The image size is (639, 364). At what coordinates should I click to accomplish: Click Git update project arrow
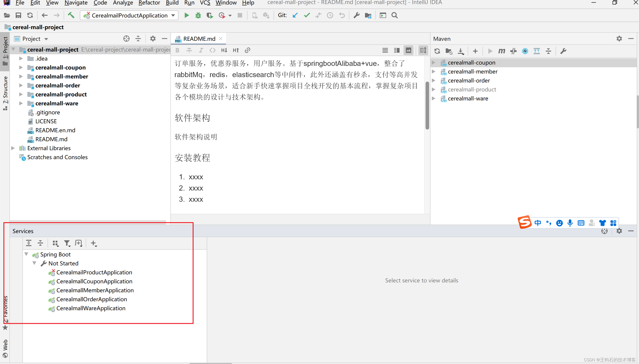click(295, 15)
